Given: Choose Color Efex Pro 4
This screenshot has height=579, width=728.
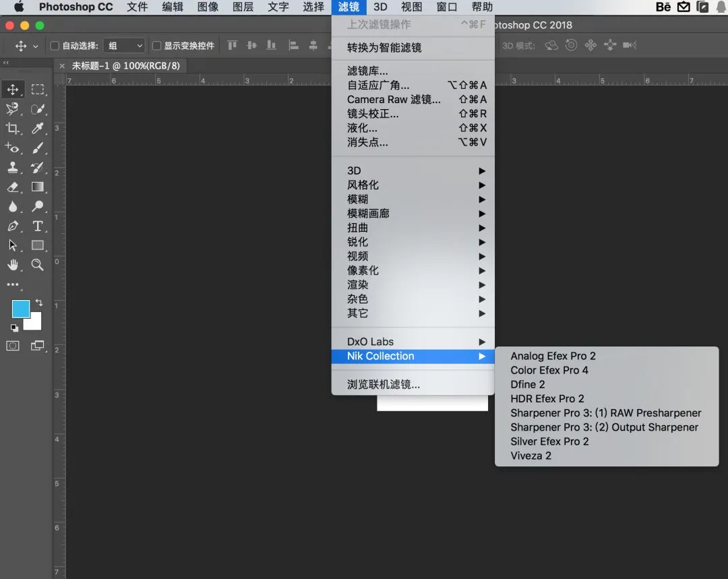Looking at the screenshot, I should tap(607, 371).
